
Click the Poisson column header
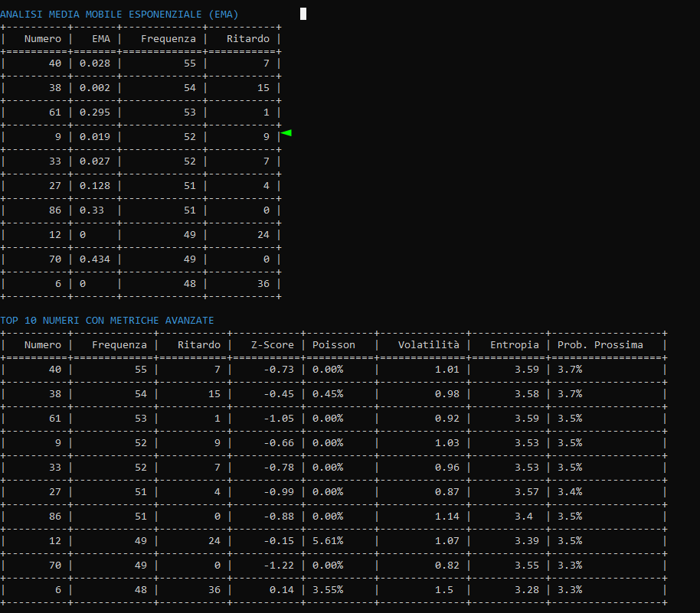(x=333, y=345)
